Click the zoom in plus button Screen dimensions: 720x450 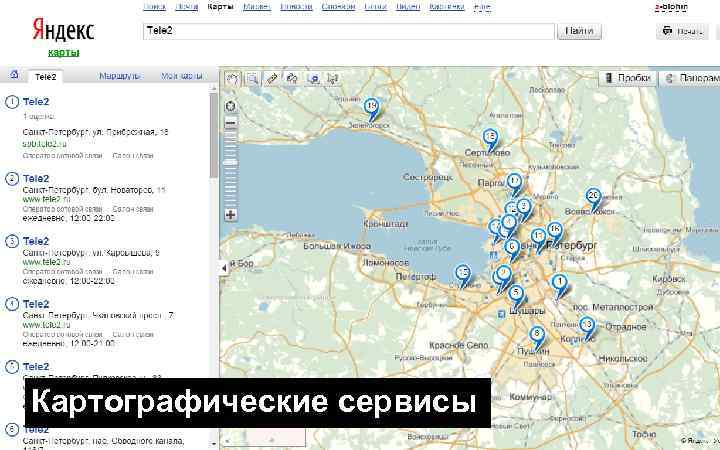[231, 214]
